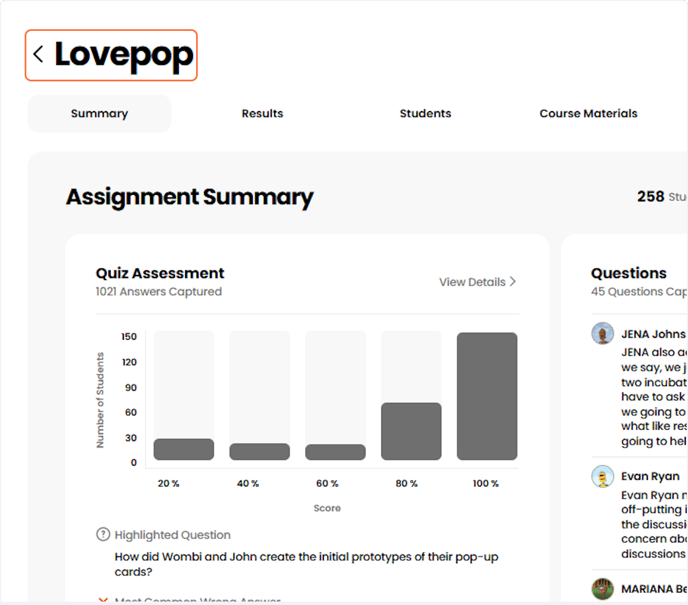Go to the Students tab
This screenshot has height=605, width=688.
click(x=425, y=114)
